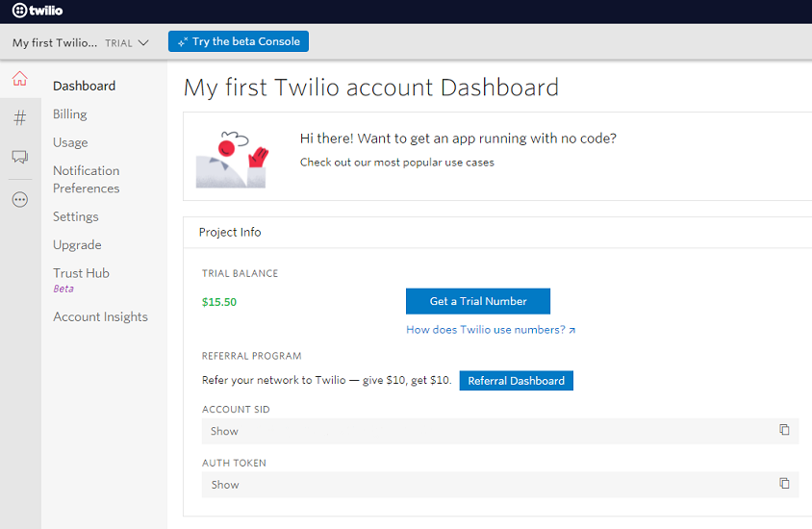This screenshot has height=529, width=812.
Task: Open How does Twilio use numbers link
Action: pyautogui.click(x=491, y=330)
